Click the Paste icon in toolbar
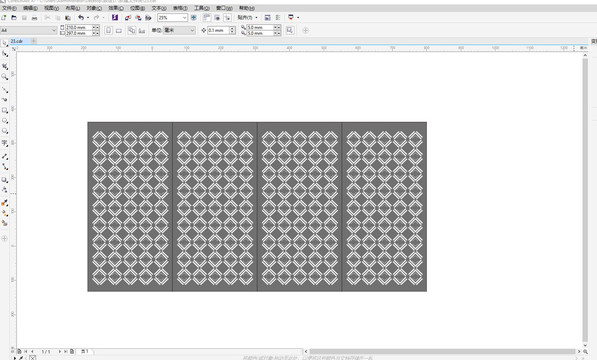Image resolution: width=597 pixels, height=360 pixels. coord(68,18)
